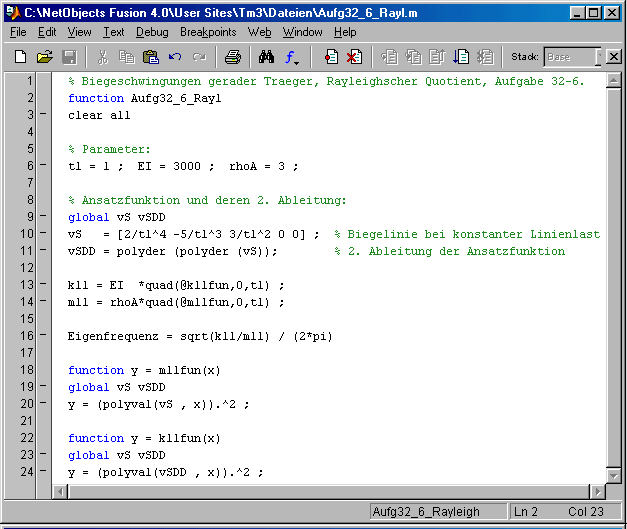Click the 'Col 23' status bar indicator

coord(586,512)
